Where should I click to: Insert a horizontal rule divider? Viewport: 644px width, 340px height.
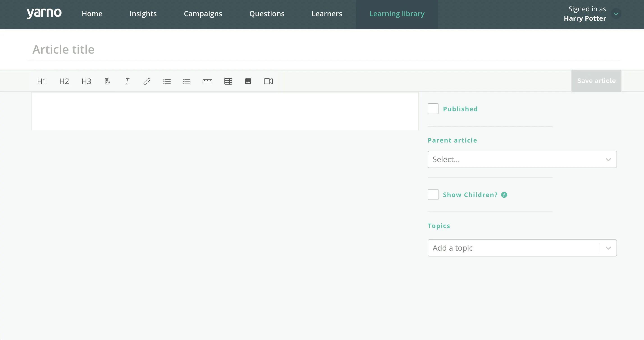207,81
